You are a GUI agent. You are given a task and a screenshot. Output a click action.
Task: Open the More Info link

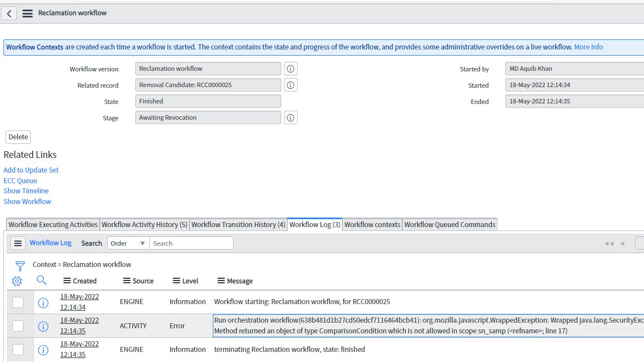point(588,47)
